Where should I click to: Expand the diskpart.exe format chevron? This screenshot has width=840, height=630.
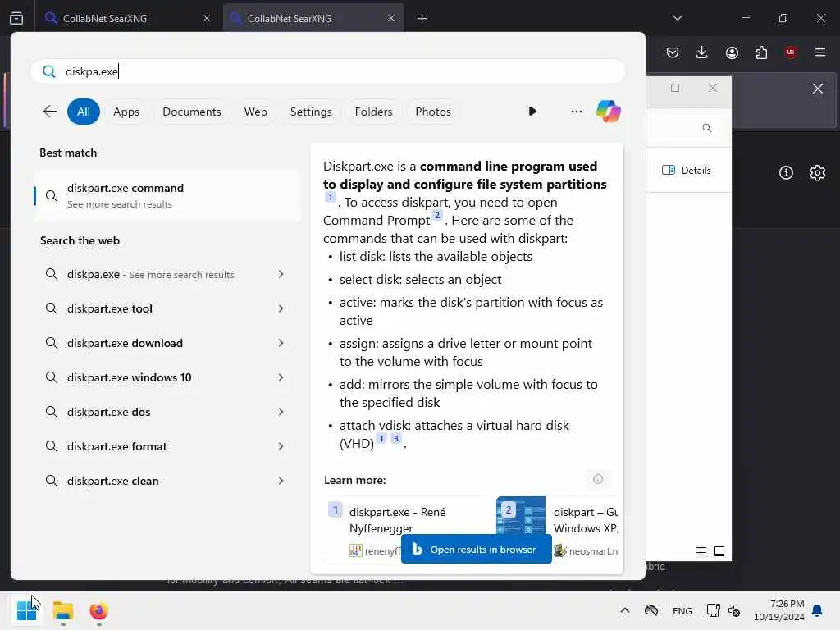pyautogui.click(x=281, y=446)
